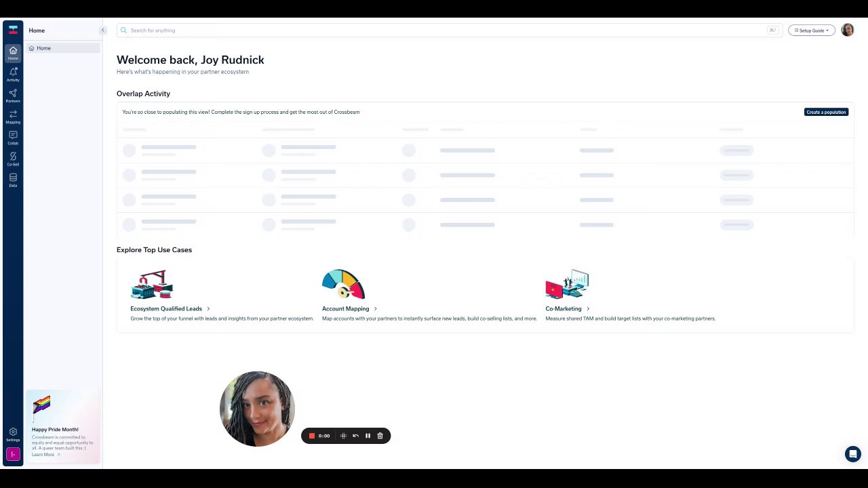Viewport: 868px width, 488px height.
Task: Open the Partners icon in the sidebar
Action: (13, 96)
